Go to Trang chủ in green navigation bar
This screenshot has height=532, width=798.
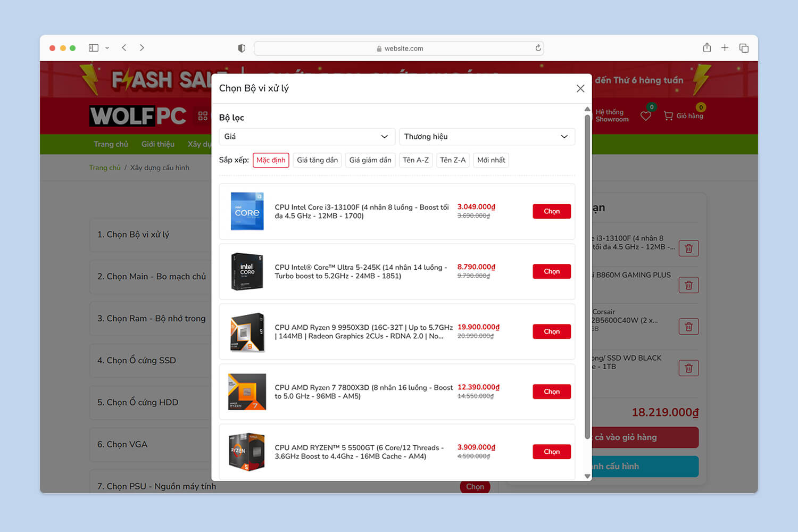[x=111, y=144]
